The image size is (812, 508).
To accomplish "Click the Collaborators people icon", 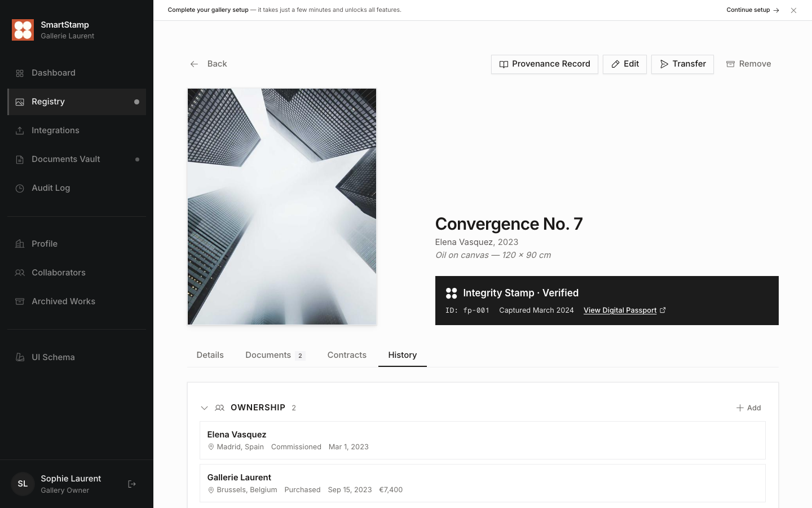I will [x=20, y=273].
